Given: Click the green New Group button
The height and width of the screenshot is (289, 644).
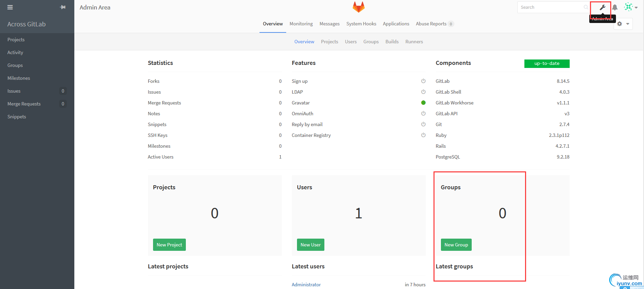Looking at the screenshot, I should (x=456, y=245).
